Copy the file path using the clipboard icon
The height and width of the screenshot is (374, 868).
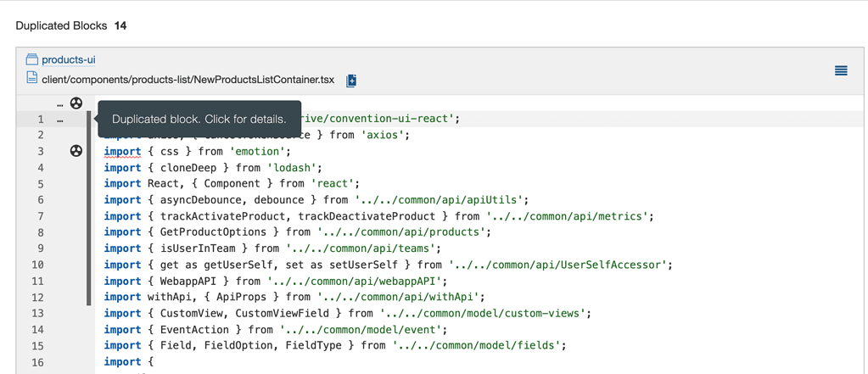coord(351,81)
